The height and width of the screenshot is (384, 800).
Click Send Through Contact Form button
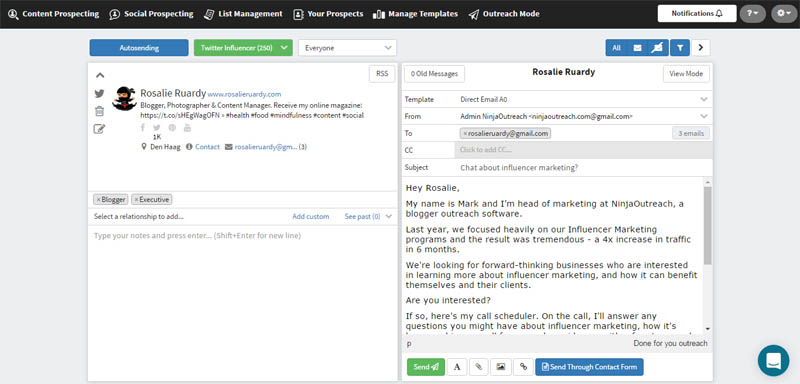(589, 367)
